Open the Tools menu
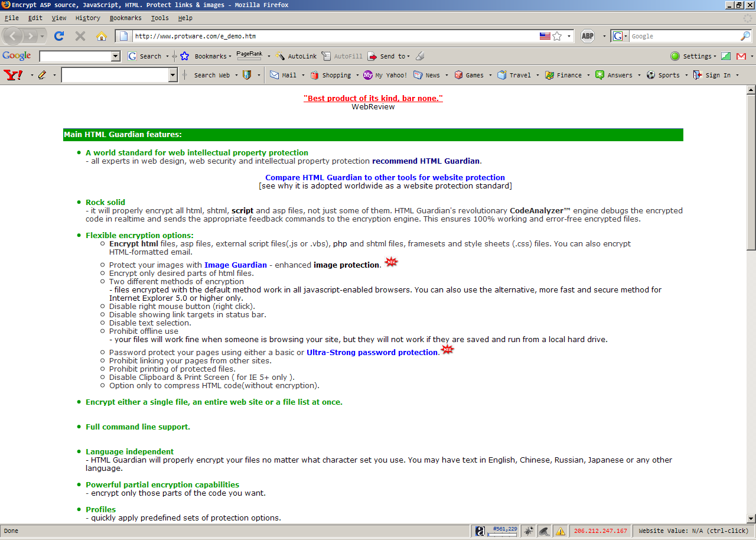Viewport: 756px width, 540px height. 159,18
